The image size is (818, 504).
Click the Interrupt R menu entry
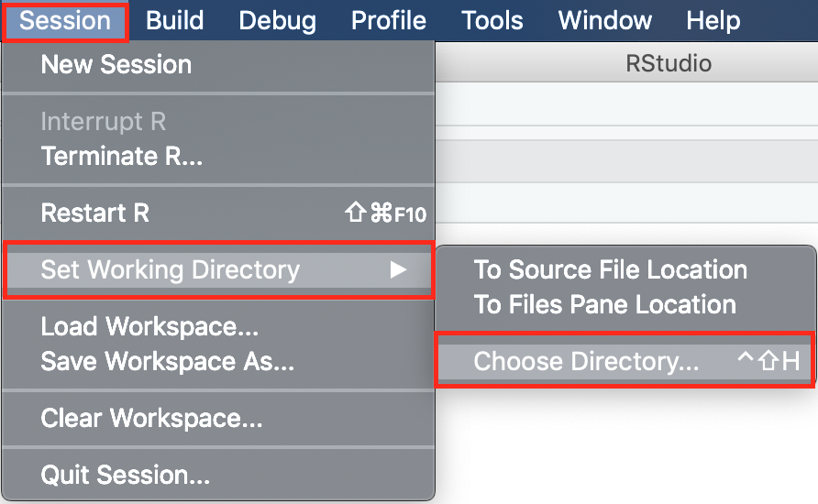pyautogui.click(x=103, y=122)
